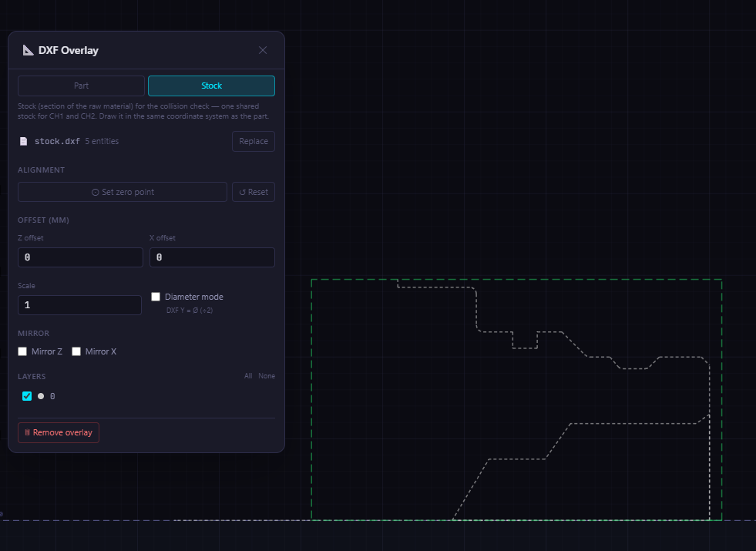This screenshot has width=756, height=551.
Task: Click the '5 entities' text
Action: [102, 141]
